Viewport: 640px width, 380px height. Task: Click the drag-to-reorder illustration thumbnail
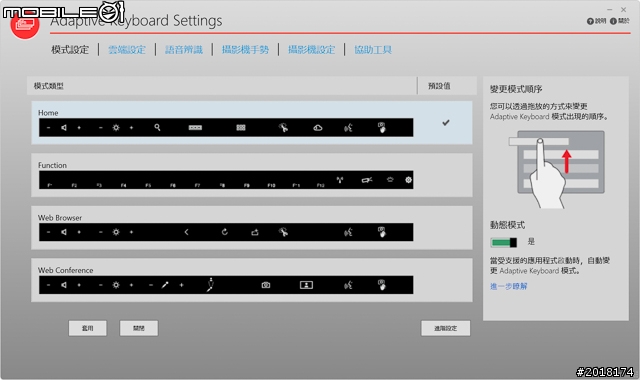pos(556,169)
